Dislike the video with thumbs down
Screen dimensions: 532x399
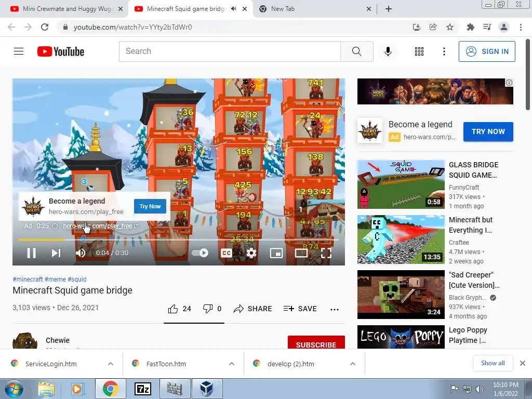click(x=212, y=309)
